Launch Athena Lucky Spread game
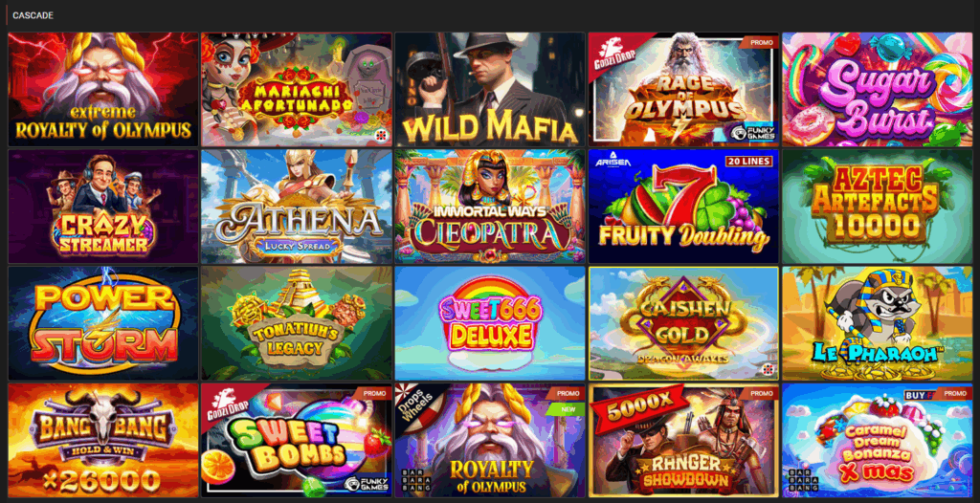The image size is (980, 503). tap(297, 207)
